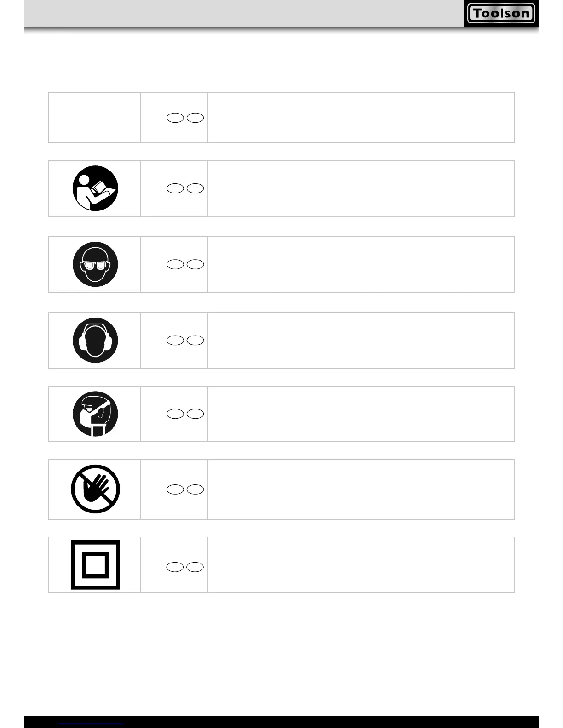Click the double-insulation square symbol
The height and width of the screenshot is (728, 563).
(x=95, y=565)
